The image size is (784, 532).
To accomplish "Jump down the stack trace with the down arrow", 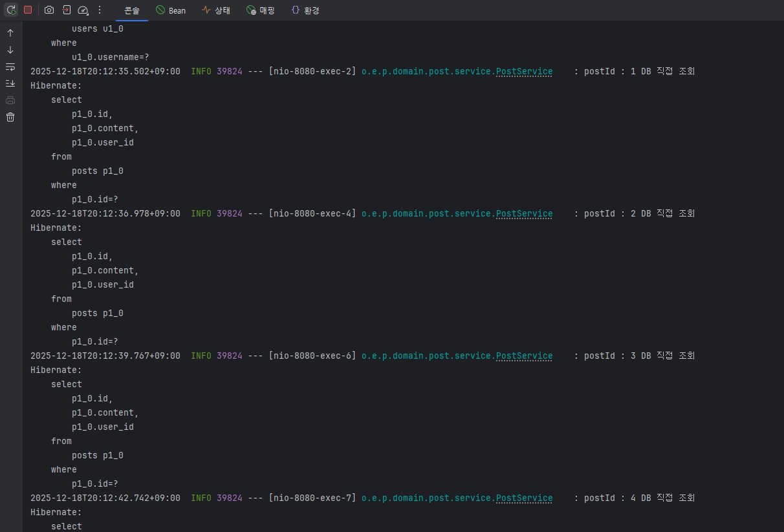I will click(10, 50).
